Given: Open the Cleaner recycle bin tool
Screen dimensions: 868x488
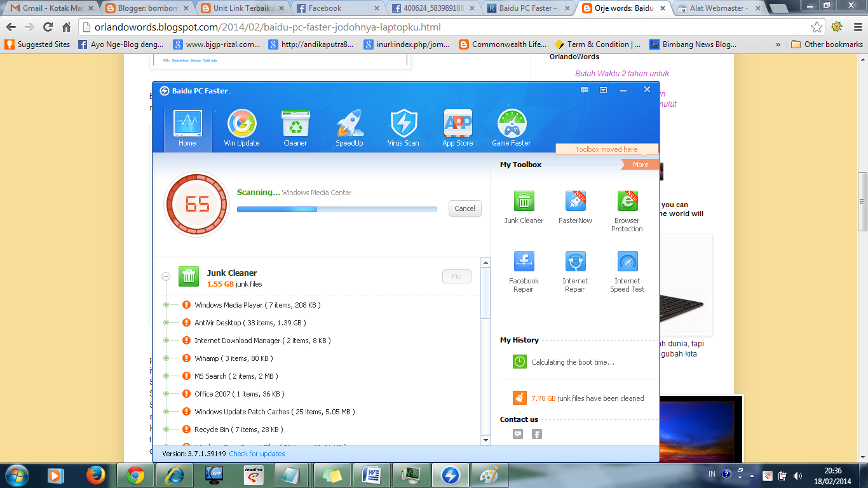Looking at the screenshot, I should point(295,129).
